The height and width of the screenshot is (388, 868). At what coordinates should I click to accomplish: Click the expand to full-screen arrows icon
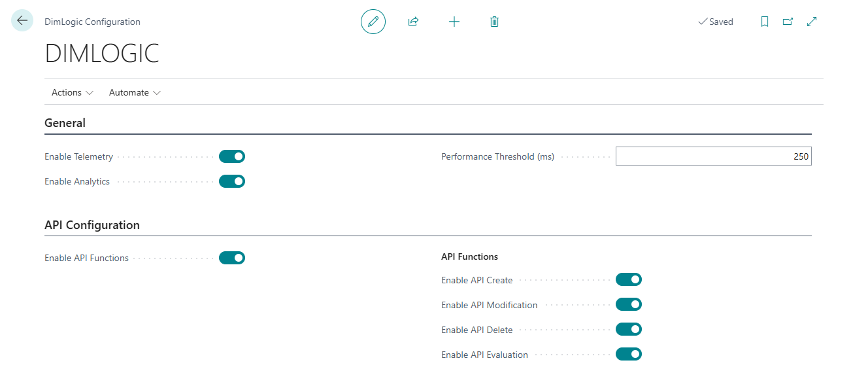pos(812,22)
